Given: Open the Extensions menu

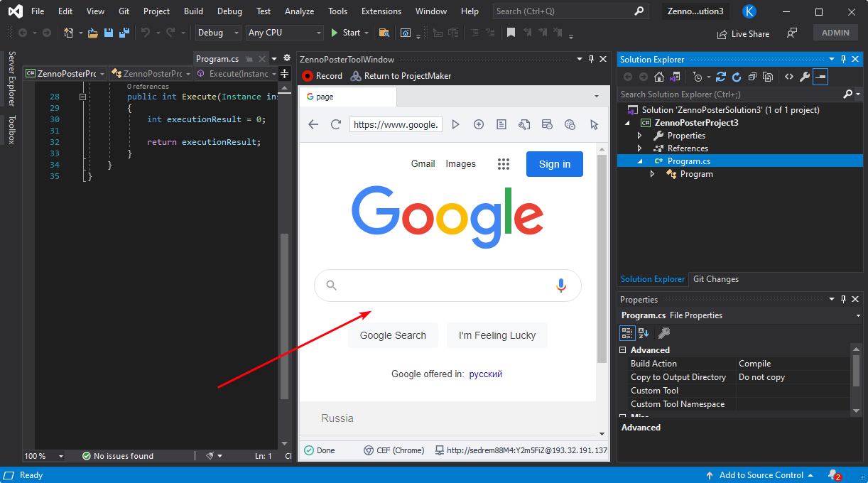Looking at the screenshot, I should [381, 11].
